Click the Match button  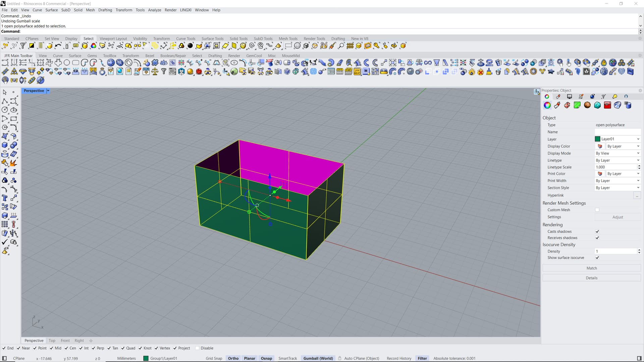click(592, 268)
